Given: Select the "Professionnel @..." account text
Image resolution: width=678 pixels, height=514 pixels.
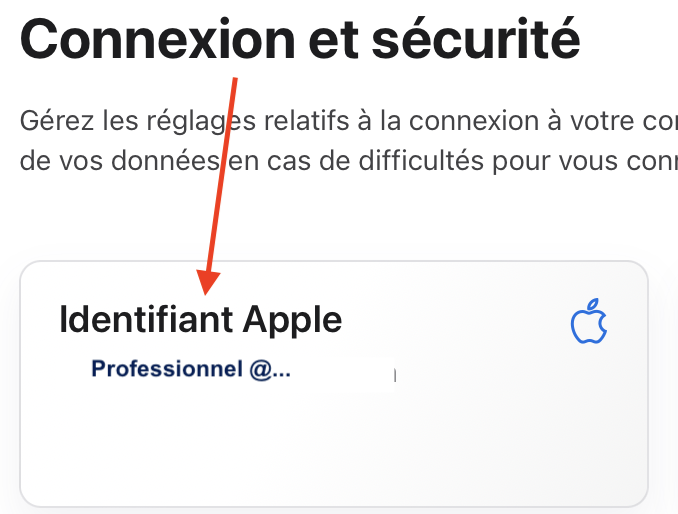Looking at the screenshot, I should (191, 369).
